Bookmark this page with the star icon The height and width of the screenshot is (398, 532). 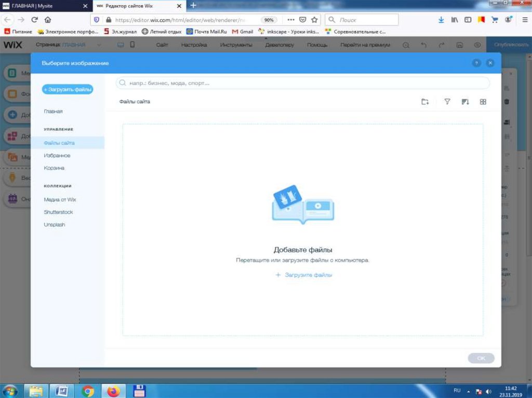click(314, 20)
